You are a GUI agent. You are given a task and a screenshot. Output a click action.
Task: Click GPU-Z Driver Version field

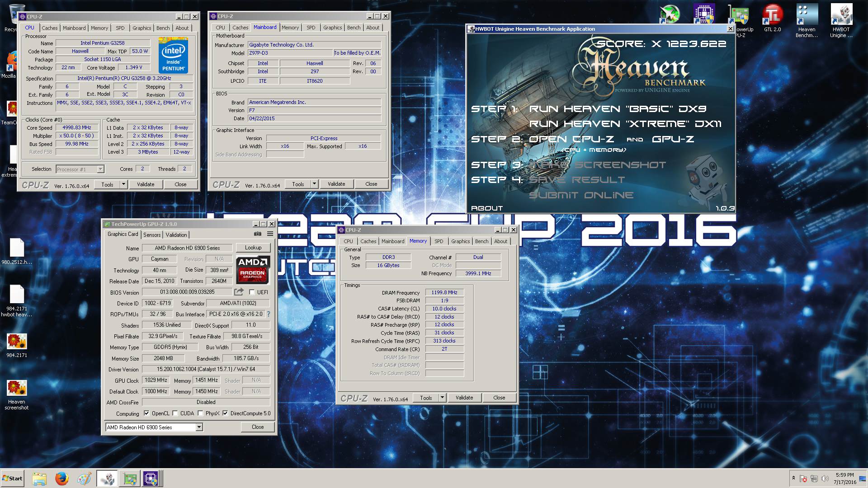206,369
